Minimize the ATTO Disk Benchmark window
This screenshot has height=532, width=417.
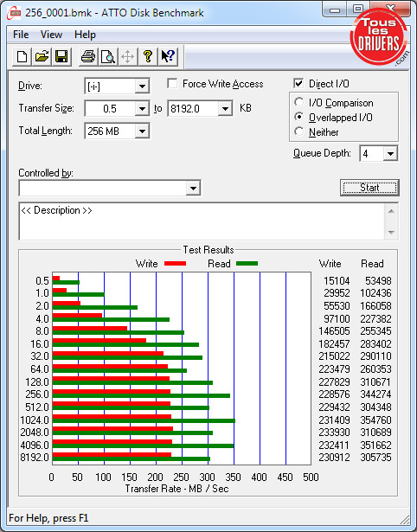(x=335, y=10)
